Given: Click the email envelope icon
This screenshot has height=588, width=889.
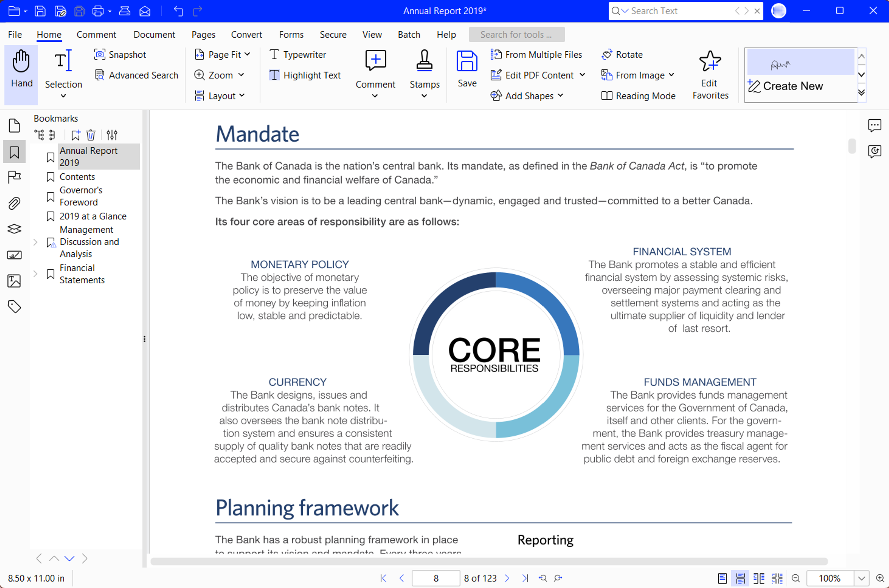Looking at the screenshot, I should (145, 11).
